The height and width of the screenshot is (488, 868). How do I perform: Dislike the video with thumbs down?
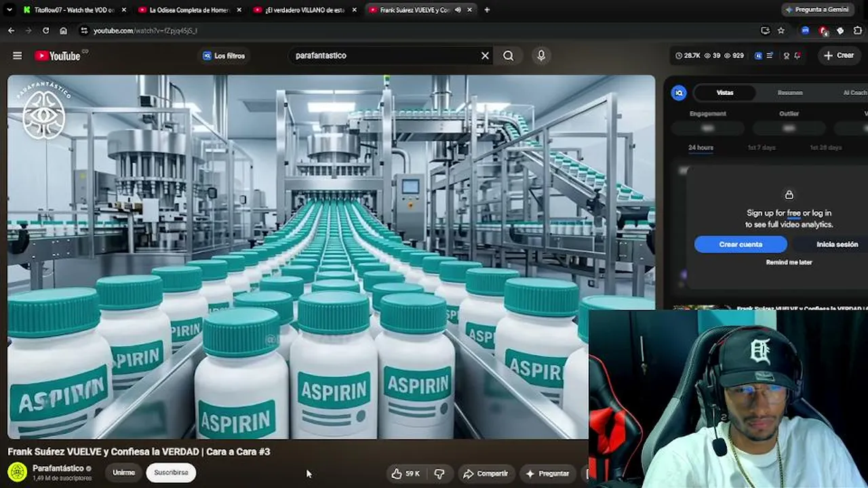(x=439, y=473)
